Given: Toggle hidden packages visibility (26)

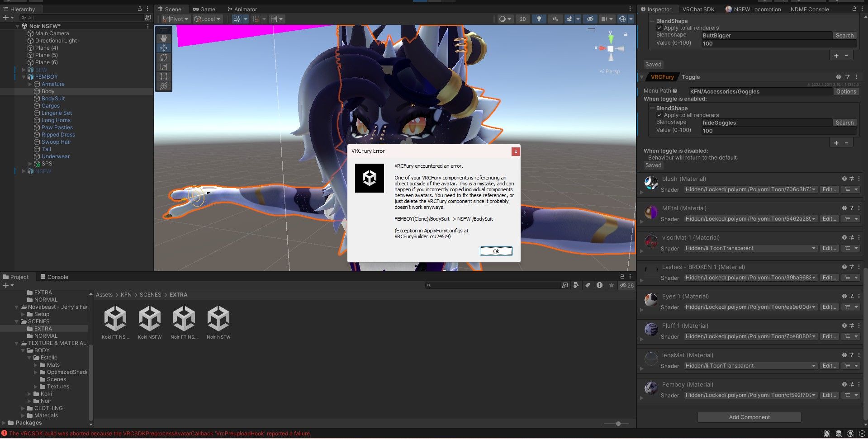Looking at the screenshot, I should (x=627, y=285).
